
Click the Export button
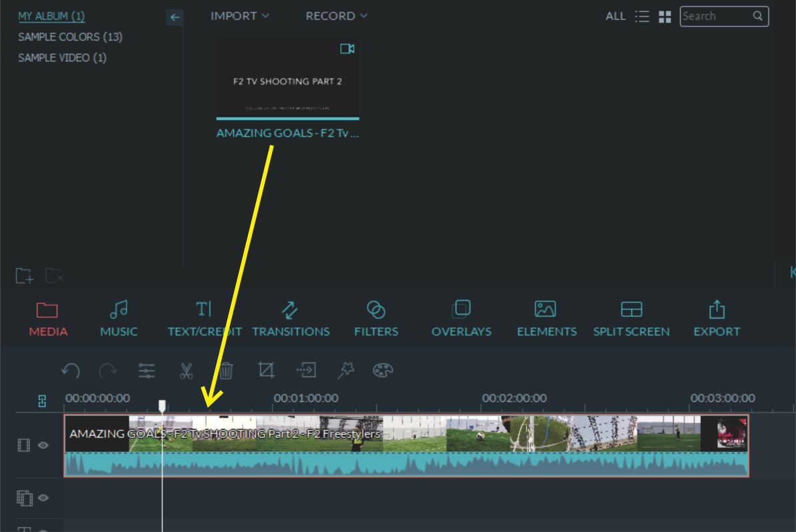[x=717, y=319]
